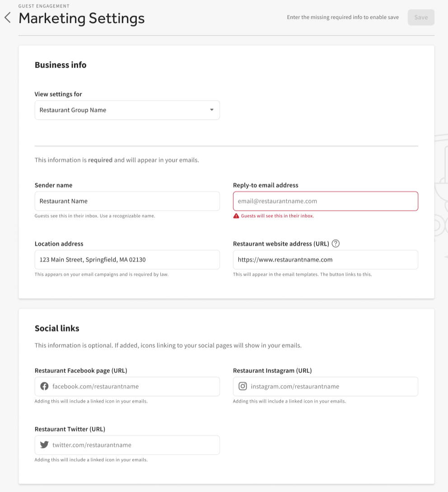Click the Facebook page URL input

pos(133,386)
